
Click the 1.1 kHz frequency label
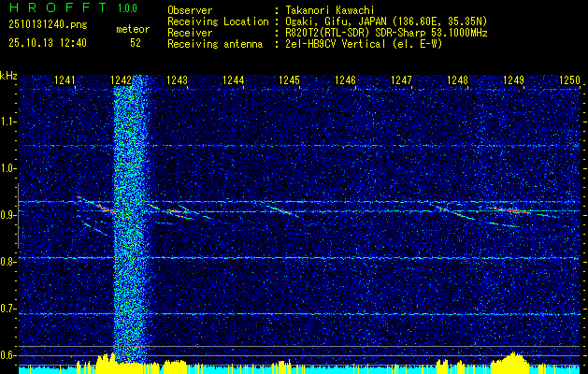(x=7, y=122)
